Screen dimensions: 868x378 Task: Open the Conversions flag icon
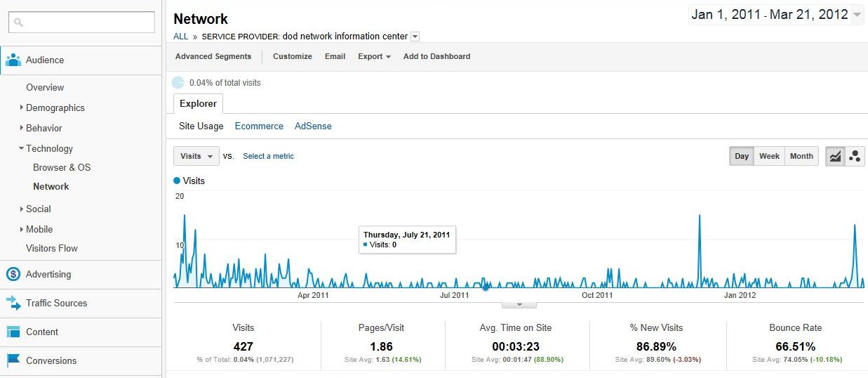[13, 360]
